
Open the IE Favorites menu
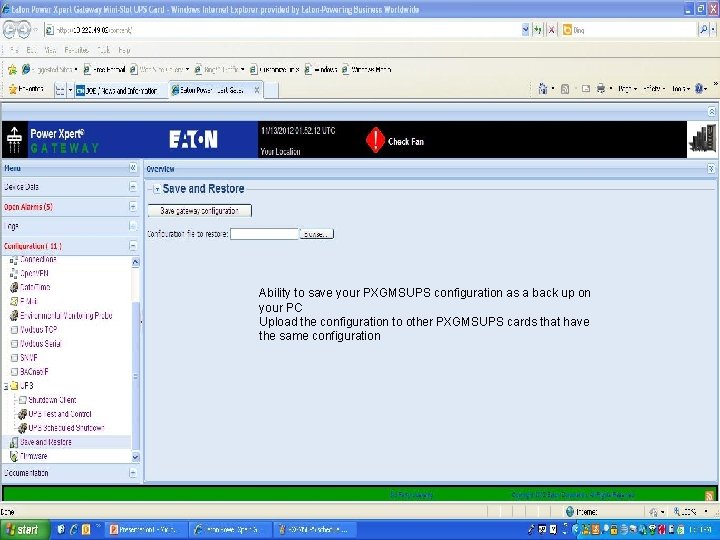(x=76, y=50)
